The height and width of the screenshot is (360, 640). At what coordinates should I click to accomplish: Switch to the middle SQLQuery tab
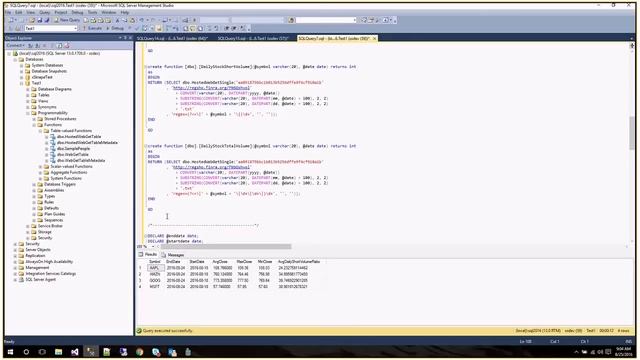(253, 38)
